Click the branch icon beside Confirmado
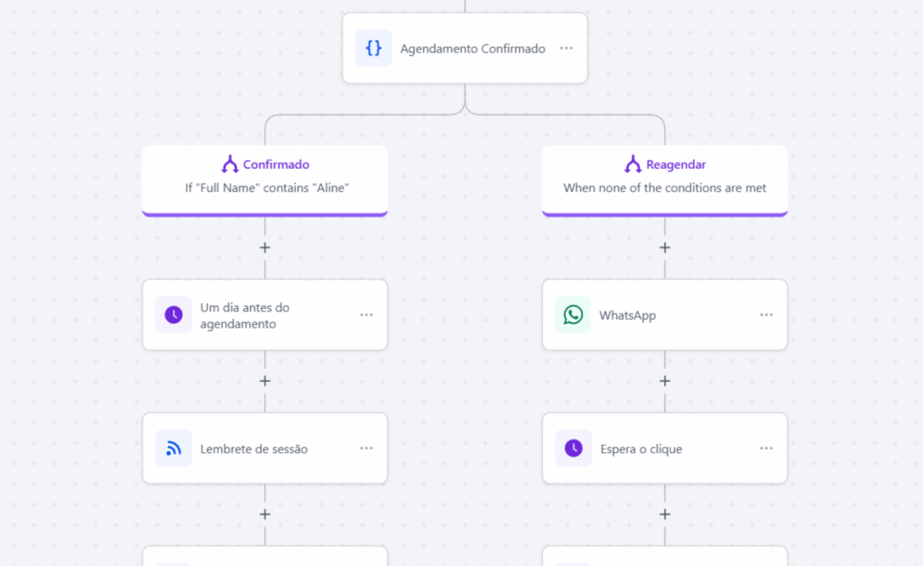 (230, 164)
